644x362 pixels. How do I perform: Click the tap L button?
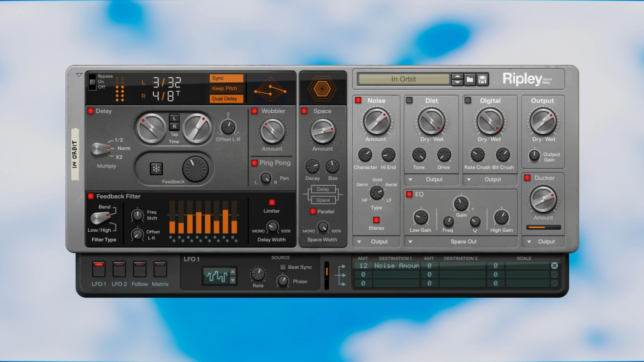click(x=174, y=118)
